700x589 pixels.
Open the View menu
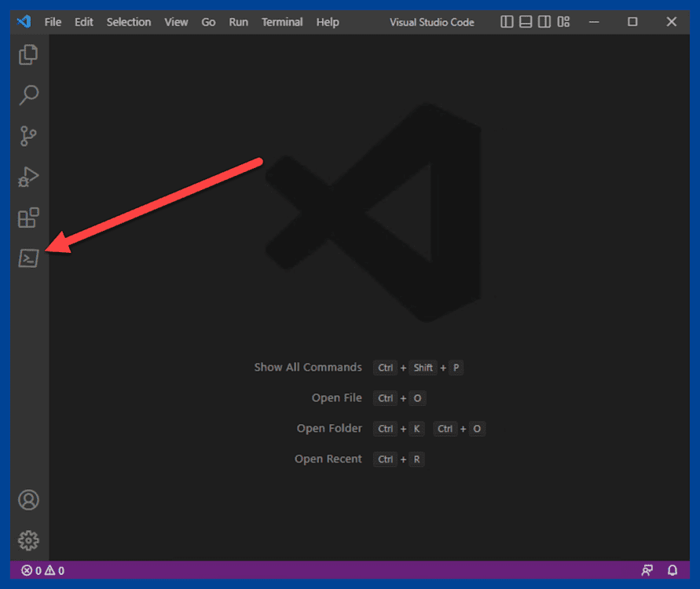[x=176, y=22]
